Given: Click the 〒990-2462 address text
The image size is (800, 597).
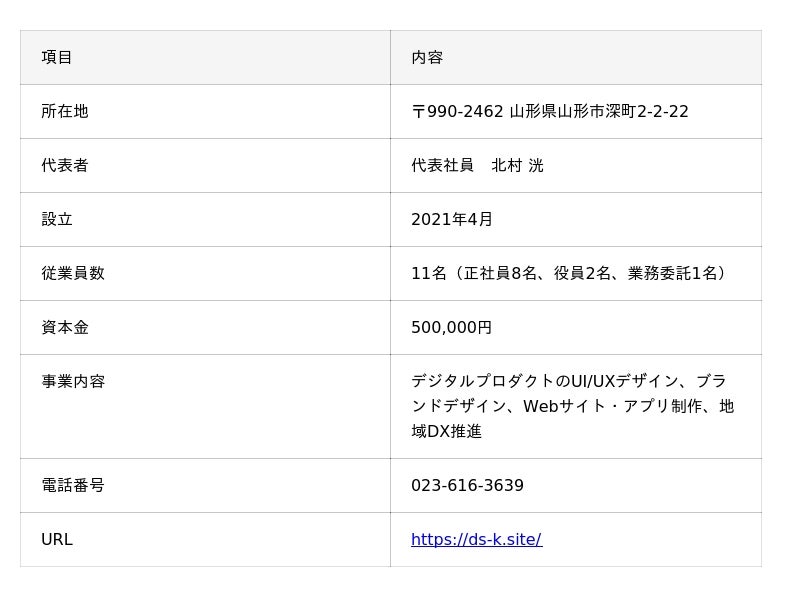Looking at the screenshot, I should tap(549, 111).
